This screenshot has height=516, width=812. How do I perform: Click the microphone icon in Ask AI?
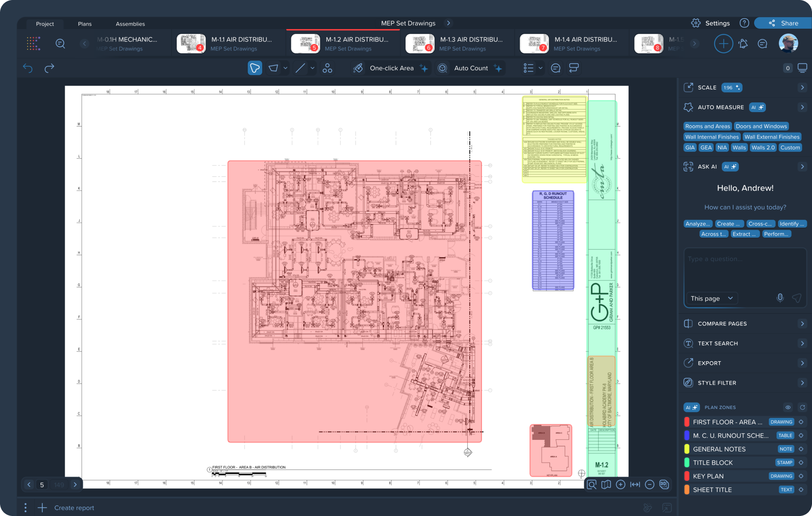tap(780, 298)
